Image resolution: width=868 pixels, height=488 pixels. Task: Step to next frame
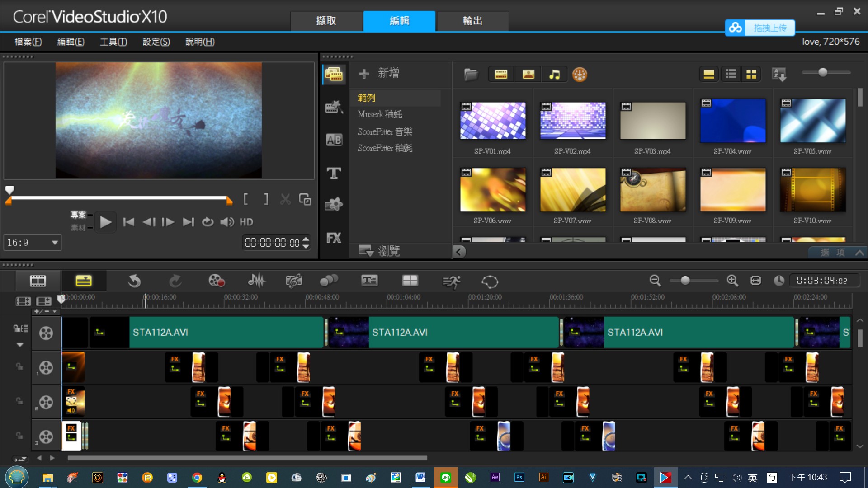168,222
